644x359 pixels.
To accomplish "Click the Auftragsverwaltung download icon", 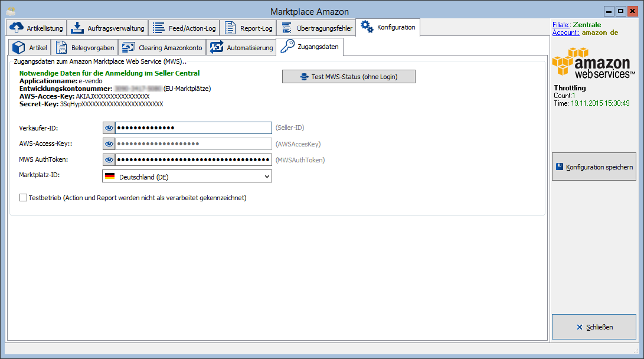I will (77, 28).
